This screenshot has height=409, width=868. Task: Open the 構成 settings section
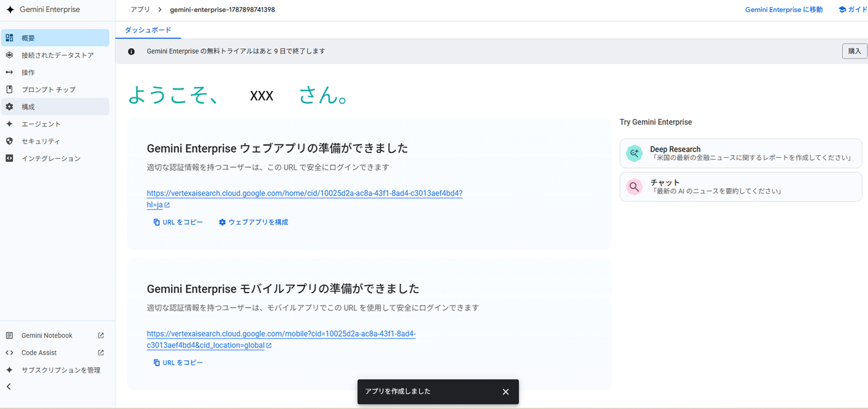pos(55,107)
